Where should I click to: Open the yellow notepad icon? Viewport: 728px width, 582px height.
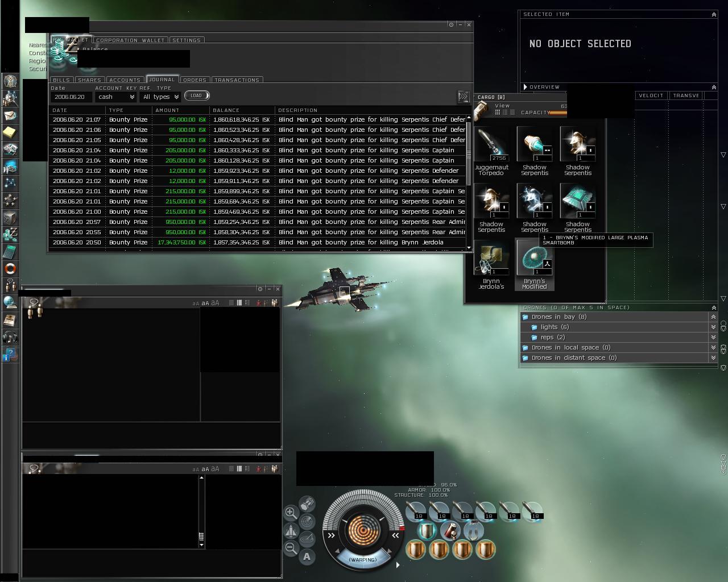(x=10, y=132)
